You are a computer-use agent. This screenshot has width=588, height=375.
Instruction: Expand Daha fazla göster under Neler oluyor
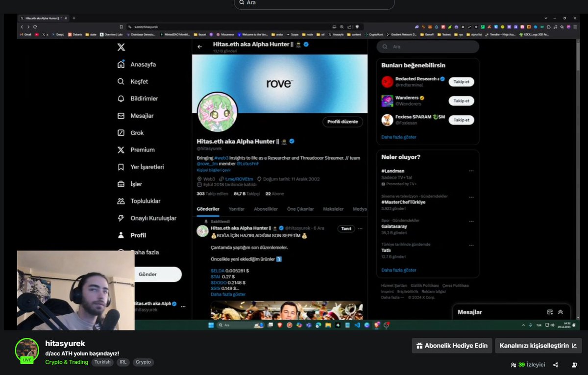point(399,270)
